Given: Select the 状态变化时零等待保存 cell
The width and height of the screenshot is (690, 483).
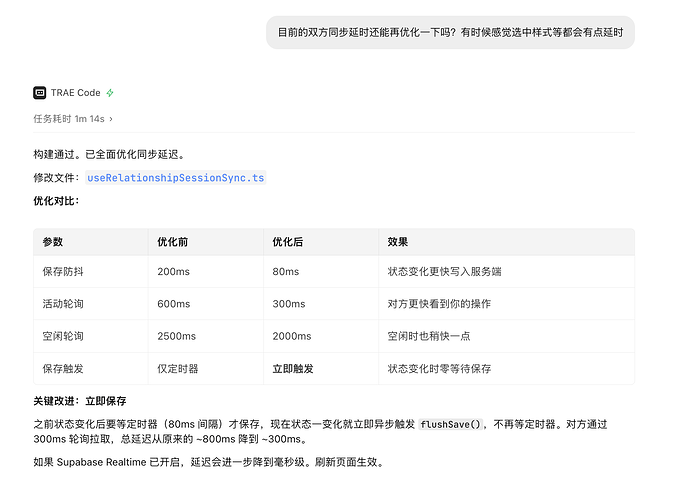Looking at the screenshot, I should click(x=506, y=369).
